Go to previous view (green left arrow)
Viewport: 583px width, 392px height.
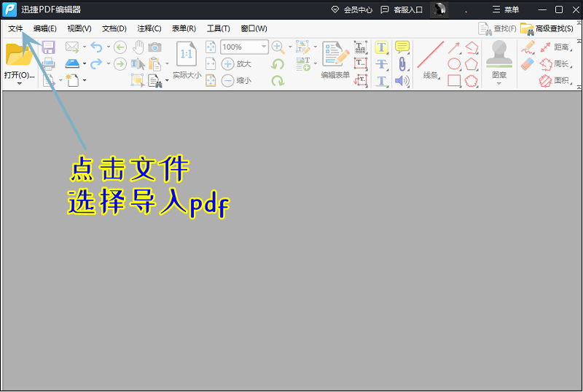tap(120, 47)
